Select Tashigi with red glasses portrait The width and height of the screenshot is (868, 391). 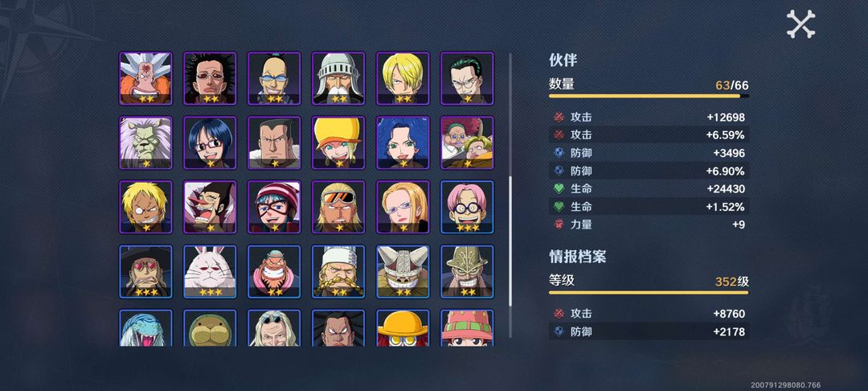[210, 143]
